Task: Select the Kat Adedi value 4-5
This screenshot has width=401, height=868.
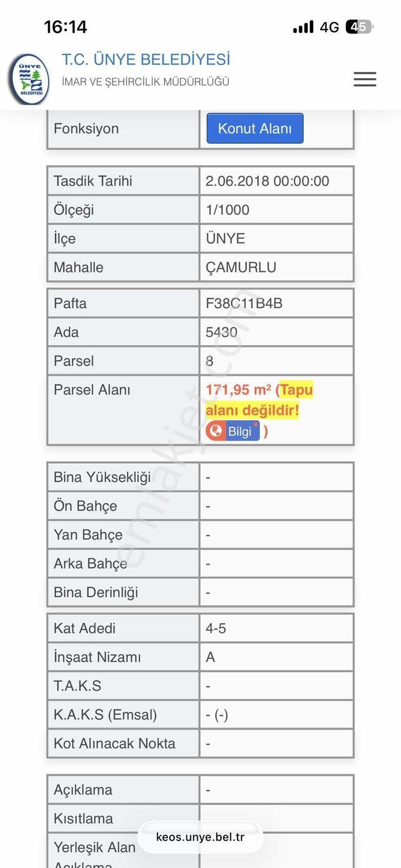Action: point(216,628)
